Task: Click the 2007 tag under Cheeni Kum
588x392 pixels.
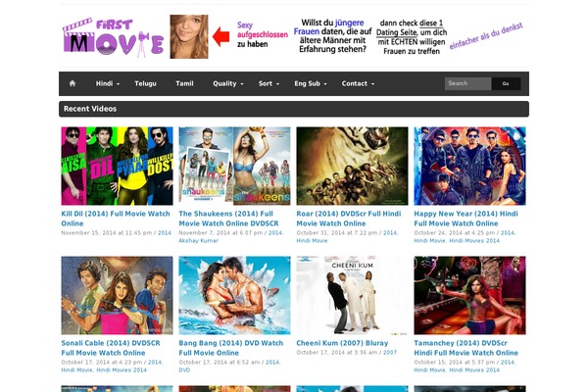Action: tap(390, 353)
